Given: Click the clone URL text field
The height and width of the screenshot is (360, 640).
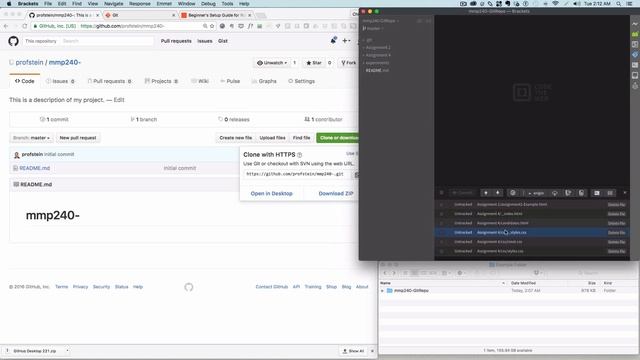Looking at the screenshot, I should [298, 174].
